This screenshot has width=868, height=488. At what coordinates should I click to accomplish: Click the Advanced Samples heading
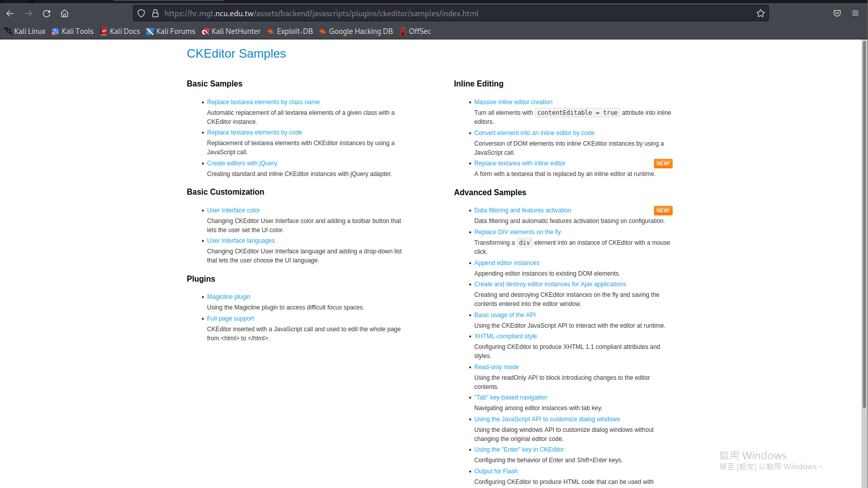tap(490, 193)
